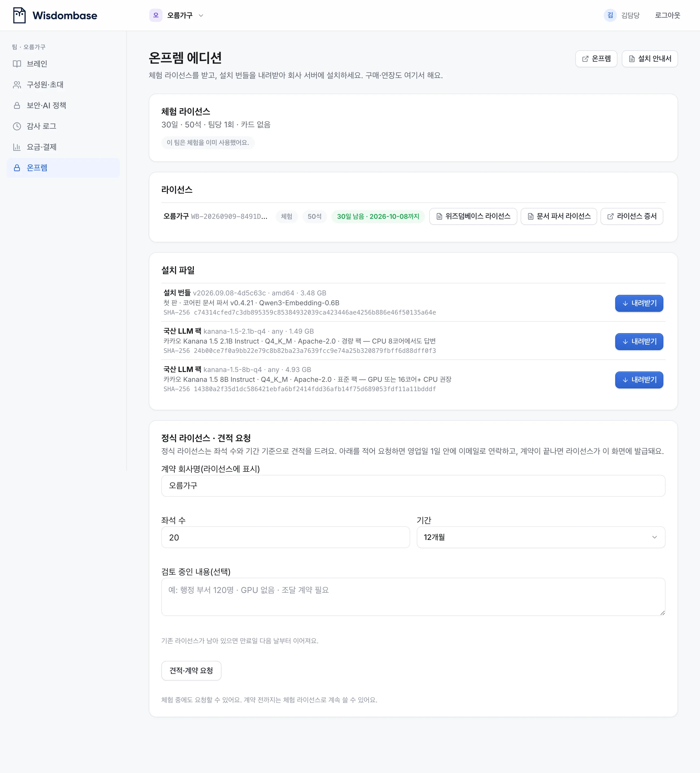Click the document icon in 문서 파서 라이선스 button
The height and width of the screenshot is (773, 700).
(x=530, y=217)
